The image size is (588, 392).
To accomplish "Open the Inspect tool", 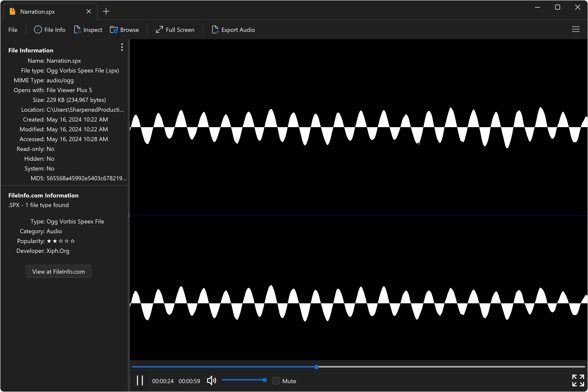I will [88, 30].
